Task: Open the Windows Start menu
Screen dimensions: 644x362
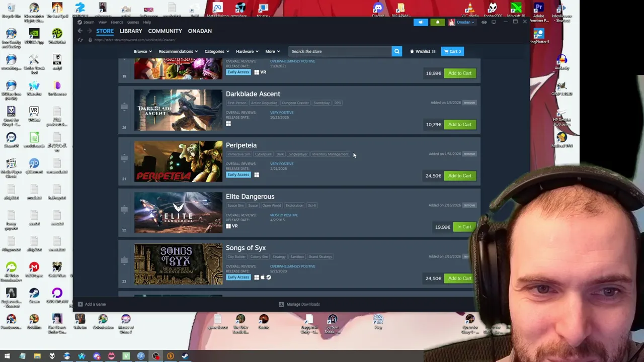Action: pos(7,356)
